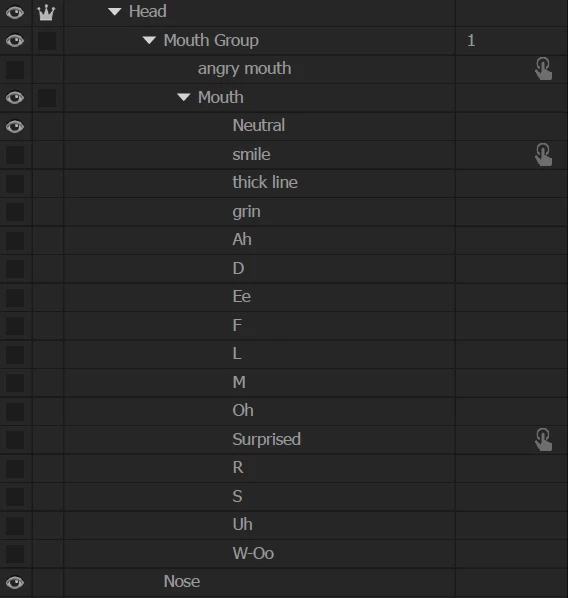The width and height of the screenshot is (568, 598).
Task: Select the W-Oo viseme layer
Action: point(253,553)
